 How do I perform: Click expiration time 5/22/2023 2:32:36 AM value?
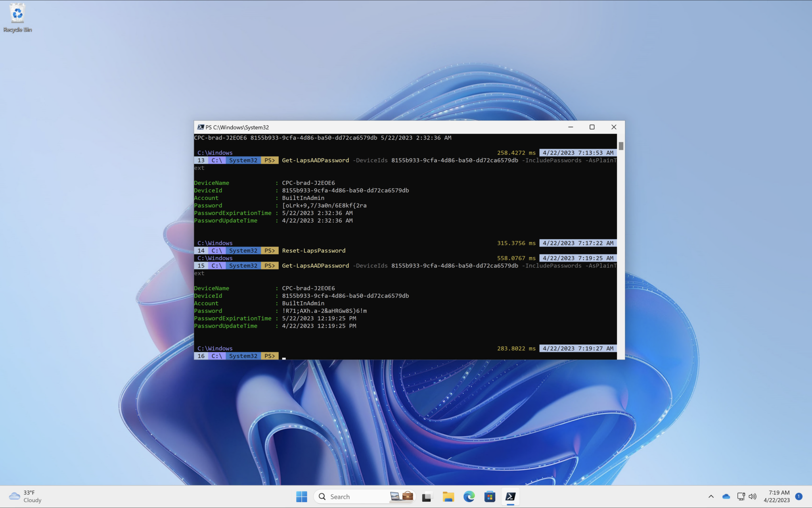coord(317,213)
